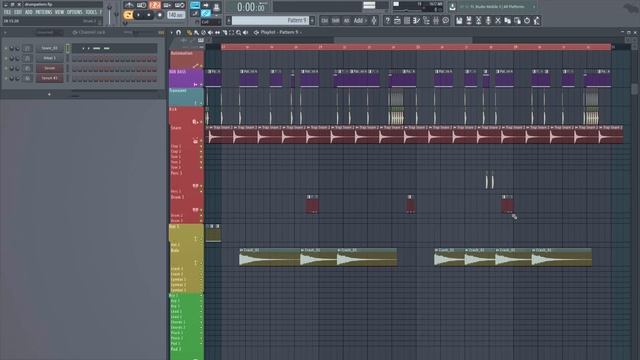
Task: Open the EDIT menu
Action: coord(18,12)
